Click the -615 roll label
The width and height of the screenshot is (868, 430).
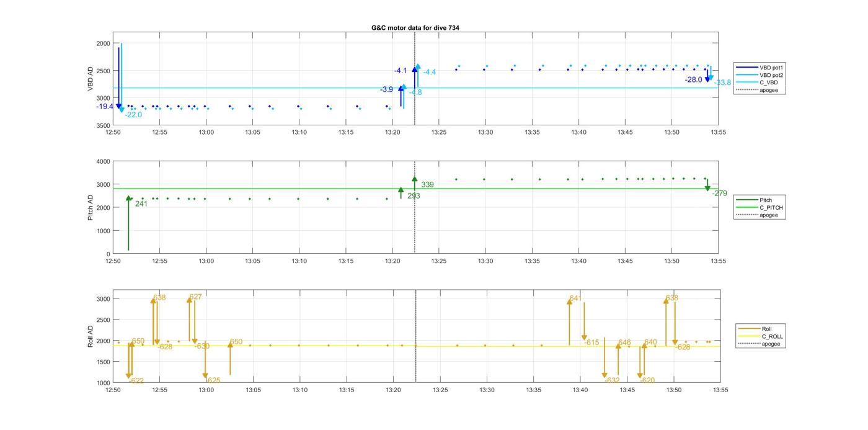(x=591, y=343)
